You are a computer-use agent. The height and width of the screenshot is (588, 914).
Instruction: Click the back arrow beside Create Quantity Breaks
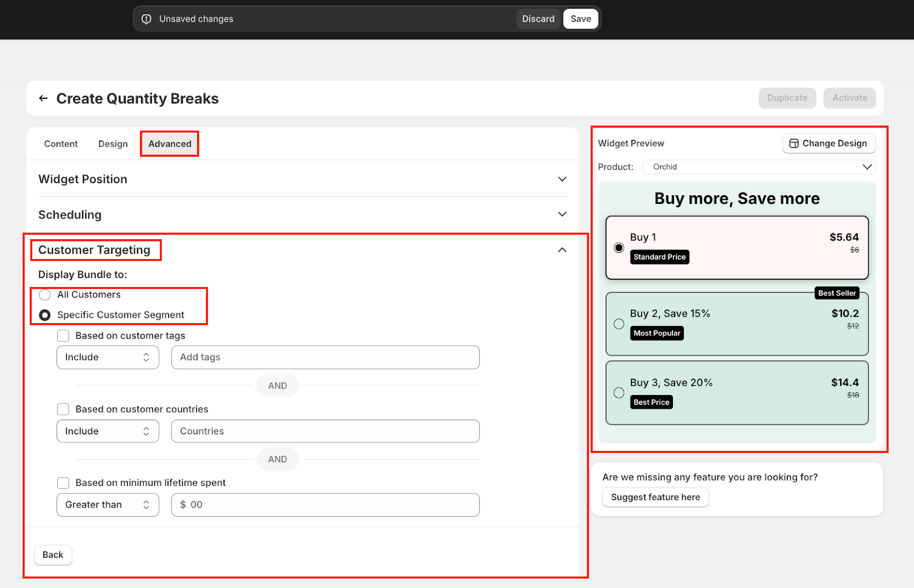pyautogui.click(x=43, y=99)
